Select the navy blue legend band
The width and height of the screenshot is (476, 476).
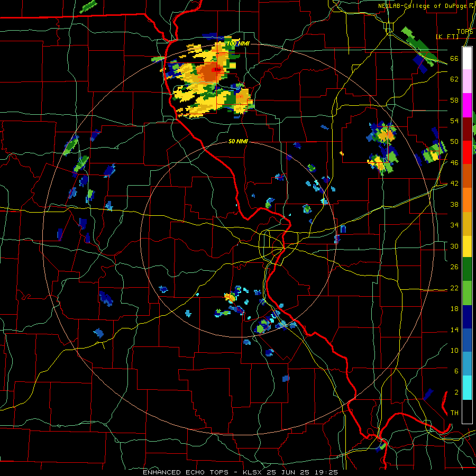click(467, 317)
